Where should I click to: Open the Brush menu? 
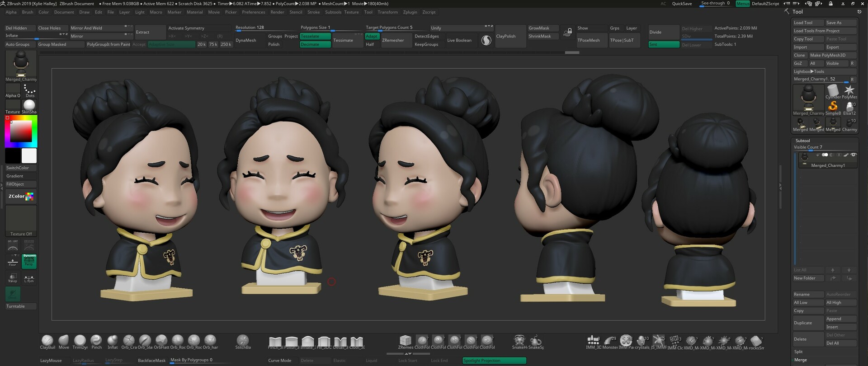click(28, 12)
